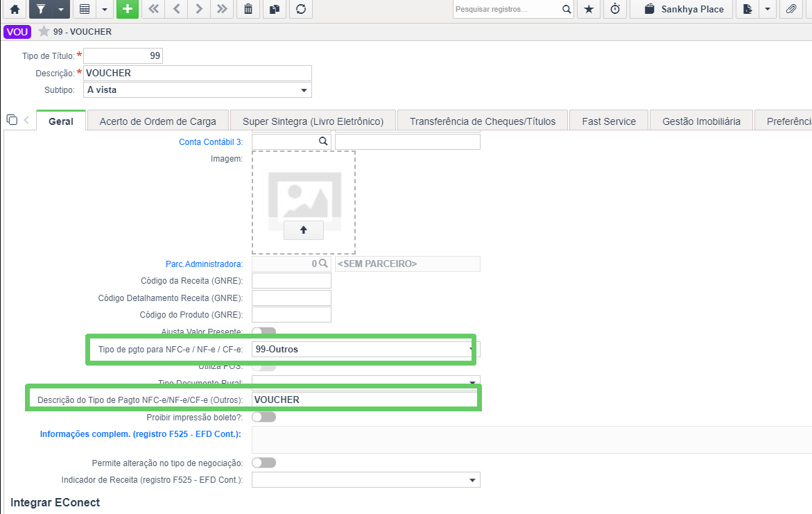This screenshot has width=812, height=514.
Task: Open favorites star in toolbar
Action: [x=589, y=9]
